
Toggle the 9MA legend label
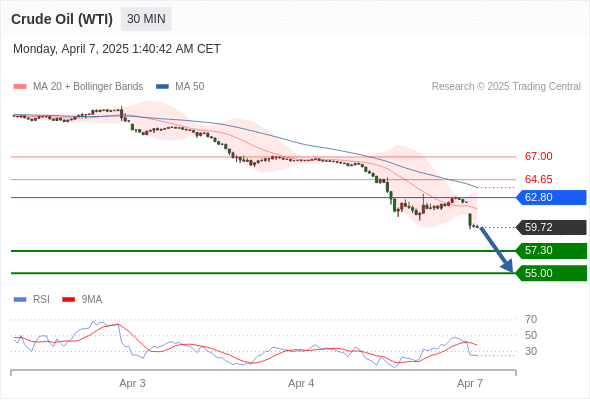92,300
